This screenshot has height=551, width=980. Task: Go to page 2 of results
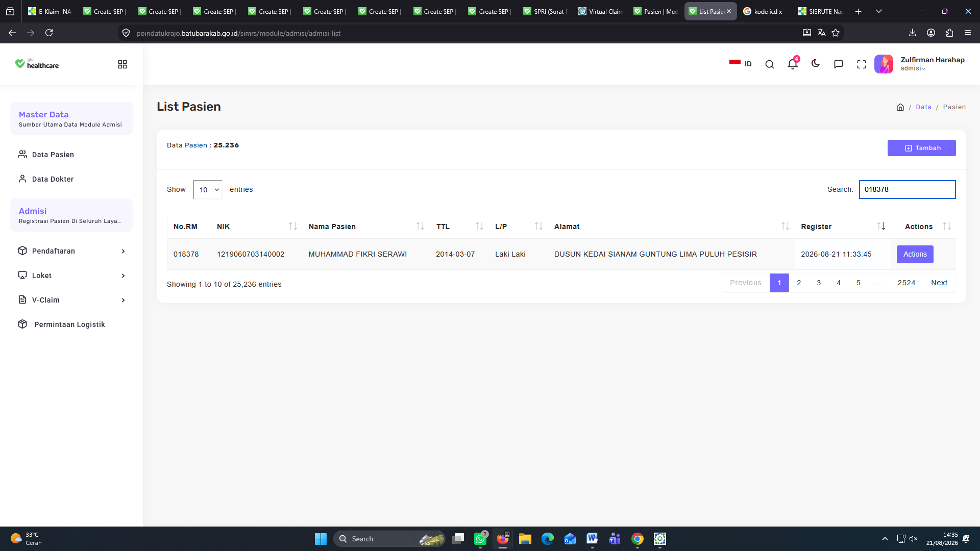(799, 283)
